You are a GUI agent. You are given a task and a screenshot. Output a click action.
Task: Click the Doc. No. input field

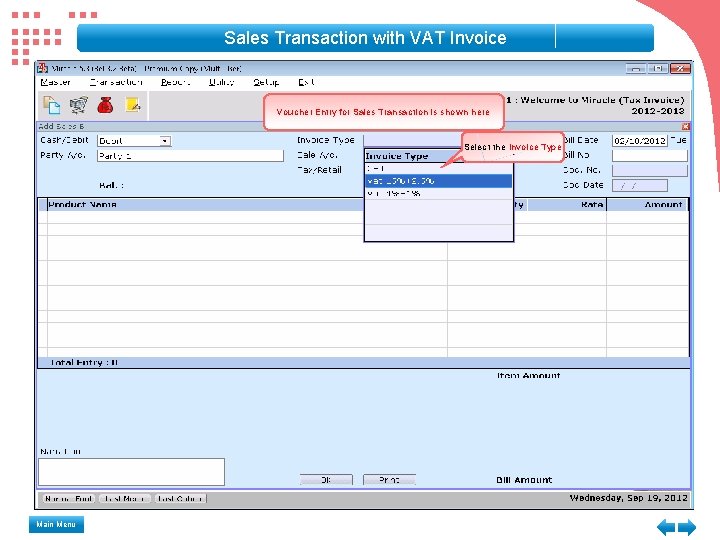(x=649, y=170)
